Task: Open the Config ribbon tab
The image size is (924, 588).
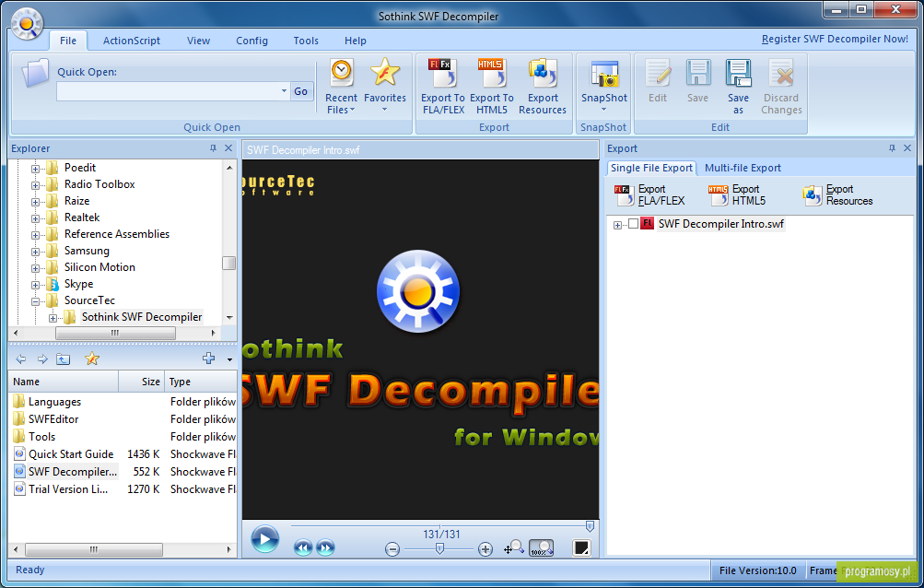Action: (251, 41)
